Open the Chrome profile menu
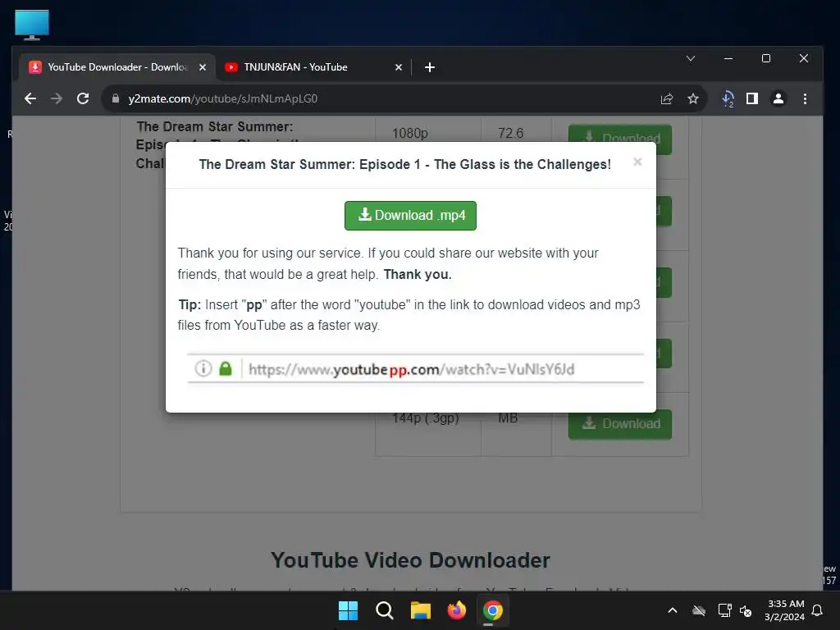This screenshot has width=840, height=630. pos(778,98)
